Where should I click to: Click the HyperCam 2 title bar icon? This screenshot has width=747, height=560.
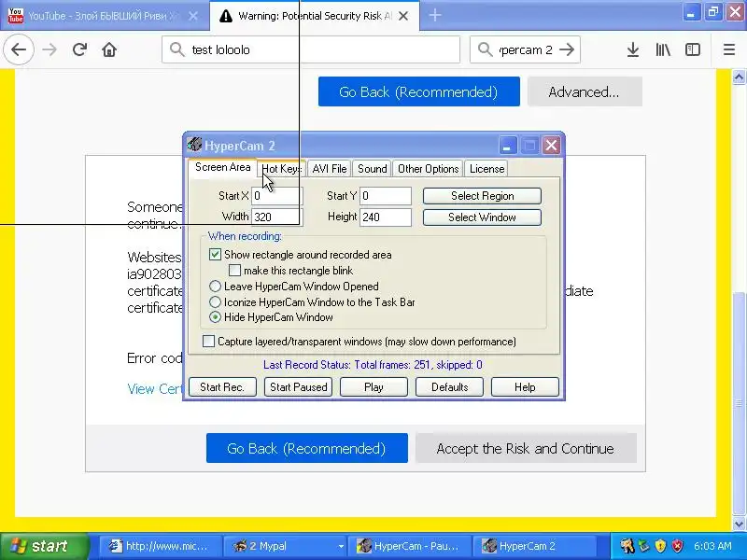[194, 145]
